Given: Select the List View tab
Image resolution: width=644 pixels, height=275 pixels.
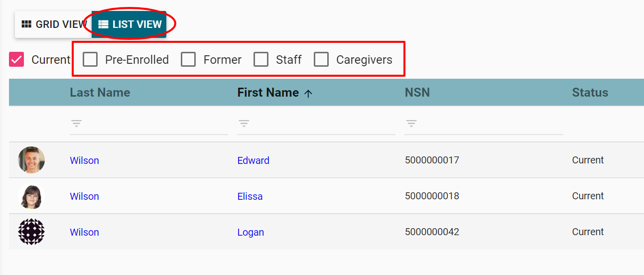Looking at the screenshot, I should (x=130, y=24).
